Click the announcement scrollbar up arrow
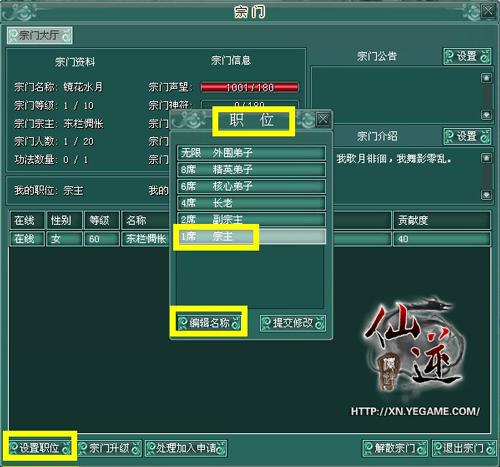Viewport: 500px width, 467px height. (486, 78)
